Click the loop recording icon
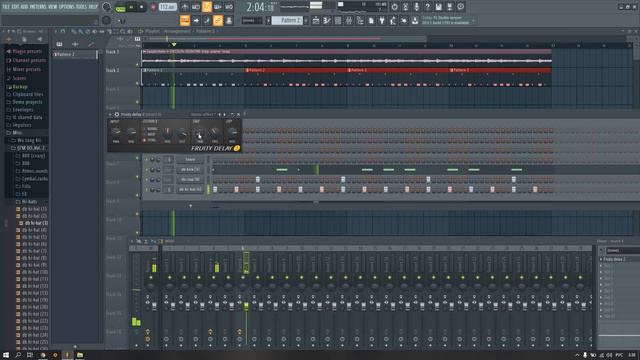Image resolution: width=640 pixels, height=360 pixels. pos(229,7)
